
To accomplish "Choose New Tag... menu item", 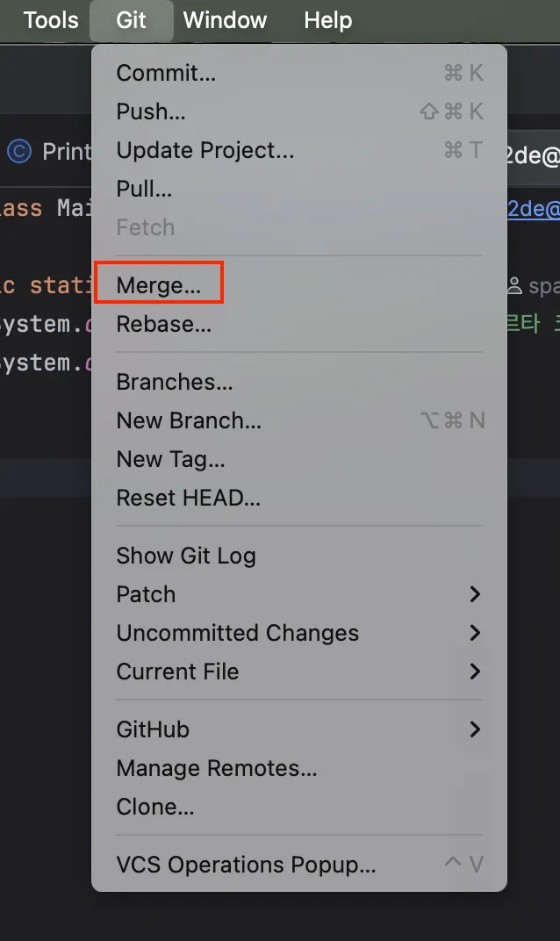I will click(171, 459).
